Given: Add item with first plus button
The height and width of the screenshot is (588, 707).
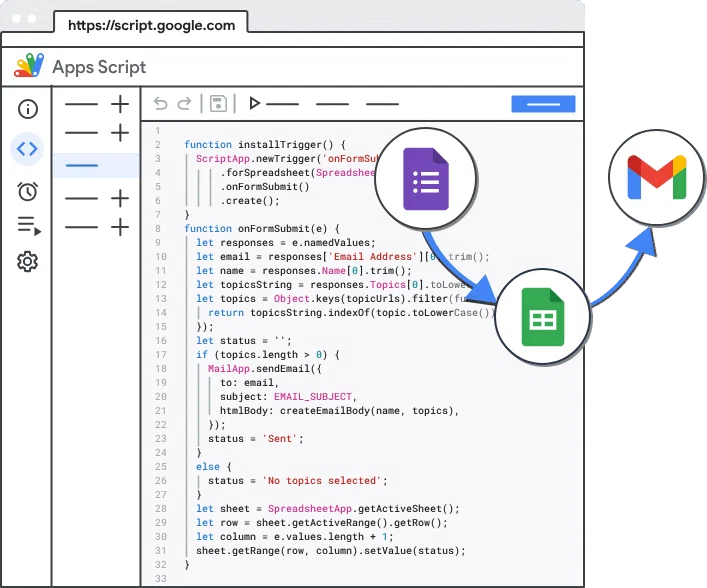Looking at the screenshot, I should pyautogui.click(x=120, y=104).
